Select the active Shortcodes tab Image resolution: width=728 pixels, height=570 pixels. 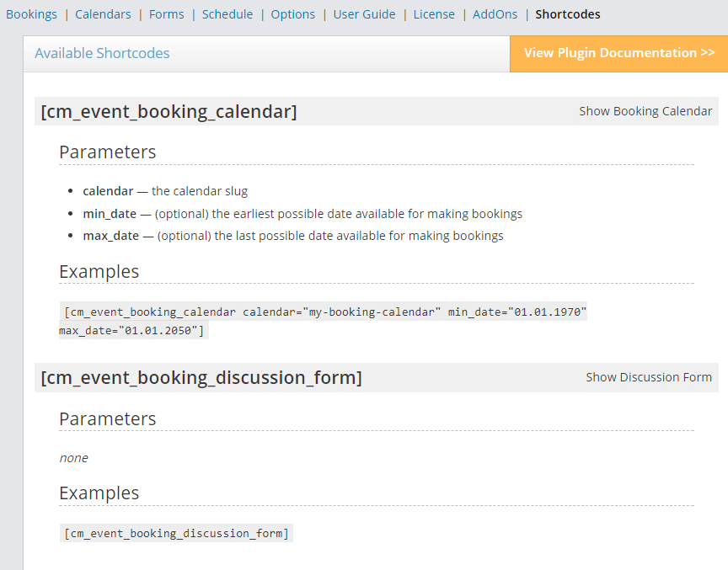click(568, 14)
